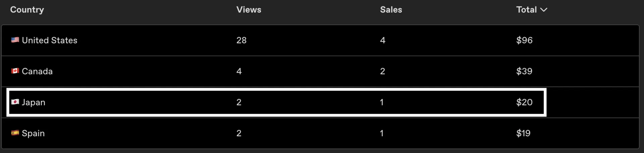Sort table by Country header
The height and width of the screenshot is (153, 644).
(27, 10)
